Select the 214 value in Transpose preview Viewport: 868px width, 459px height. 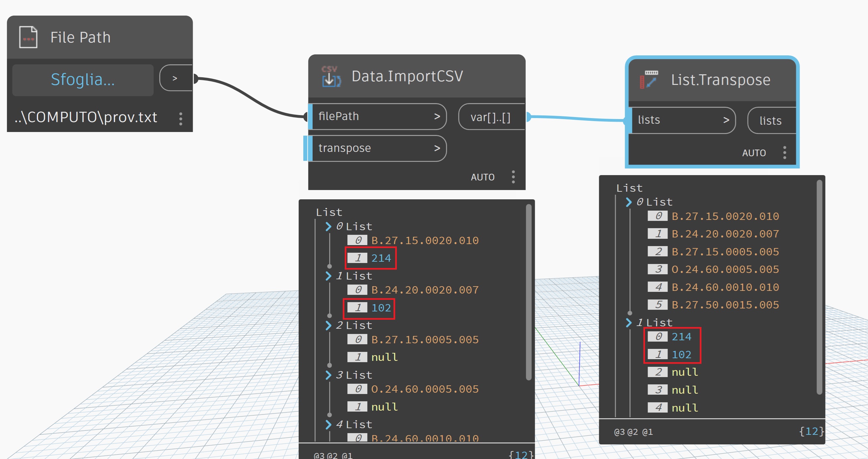pyautogui.click(x=681, y=337)
